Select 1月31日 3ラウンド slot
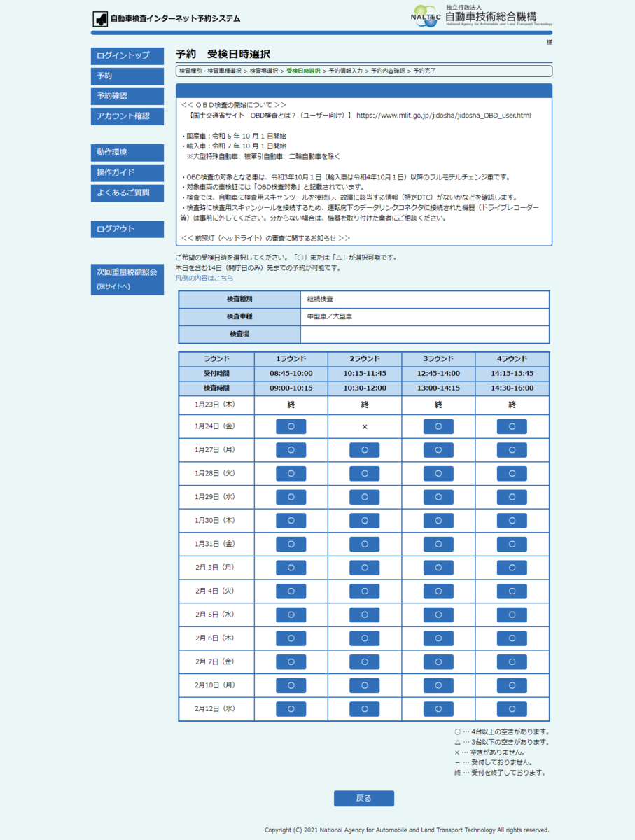The width and height of the screenshot is (635, 840). click(438, 545)
